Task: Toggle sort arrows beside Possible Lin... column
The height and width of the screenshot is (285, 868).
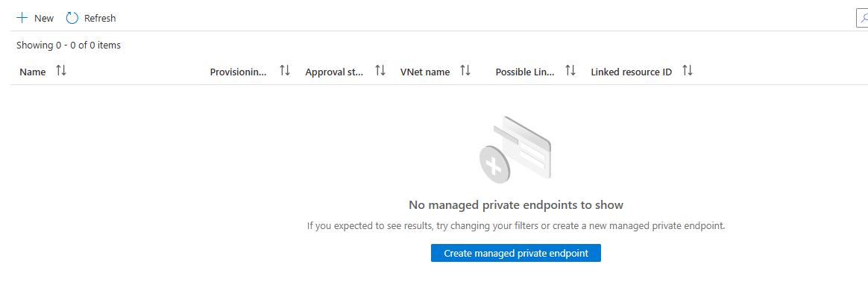Action: point(570,71)
